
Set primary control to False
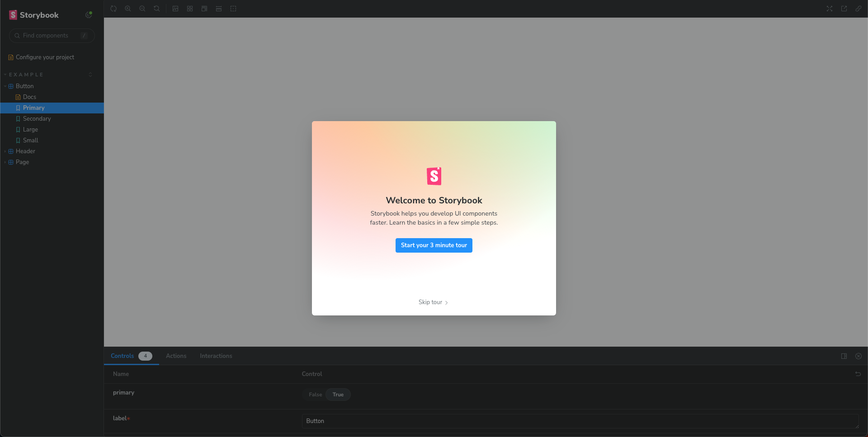coord(315,395)
